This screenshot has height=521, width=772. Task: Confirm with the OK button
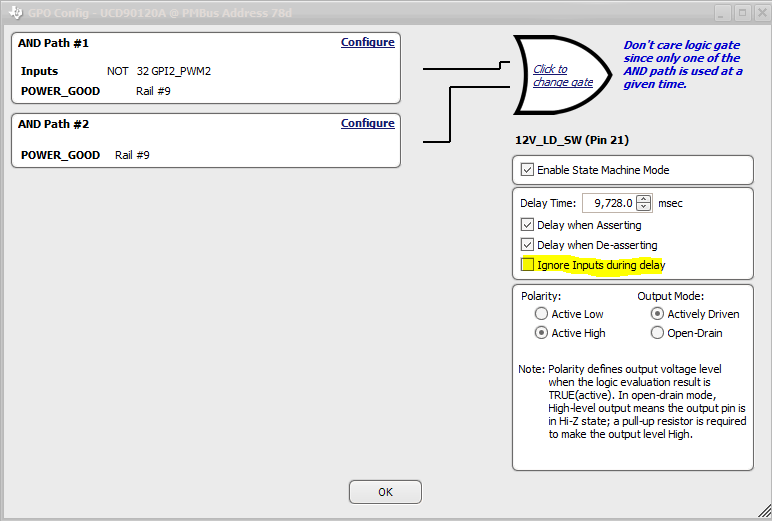(386, 492)
